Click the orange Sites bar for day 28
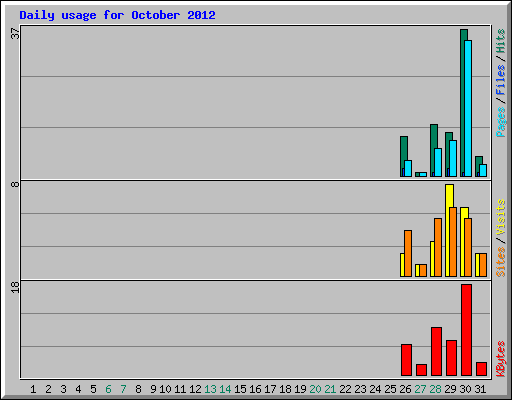 [438, 247]
